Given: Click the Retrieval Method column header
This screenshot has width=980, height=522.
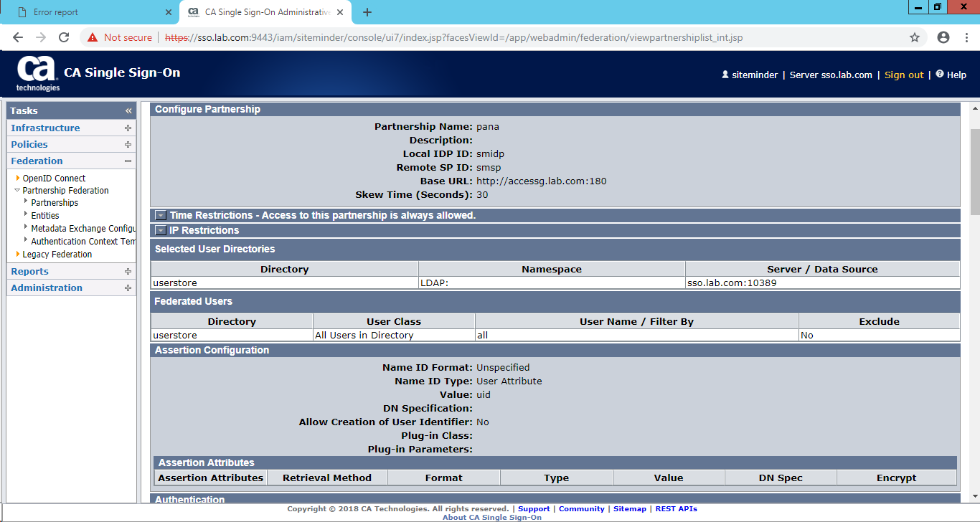Looking at the screenshot, I should coord(327,478).
